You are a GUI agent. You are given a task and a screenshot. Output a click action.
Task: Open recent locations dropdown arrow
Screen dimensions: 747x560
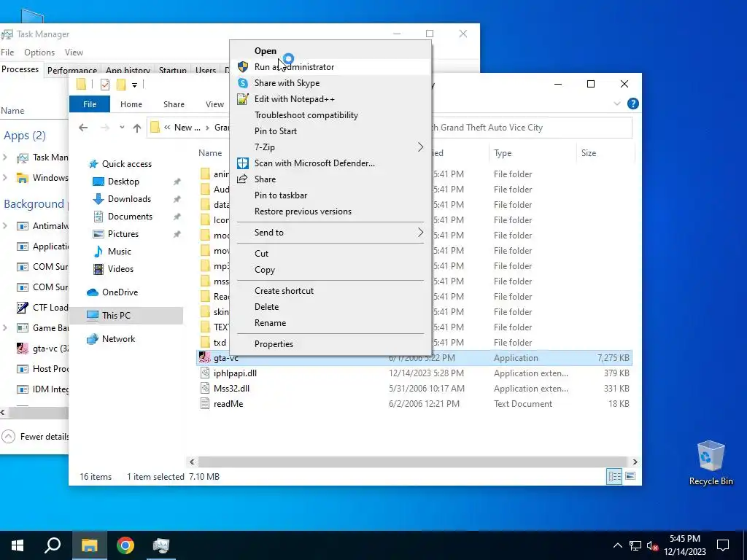click(x=122, y=128)
